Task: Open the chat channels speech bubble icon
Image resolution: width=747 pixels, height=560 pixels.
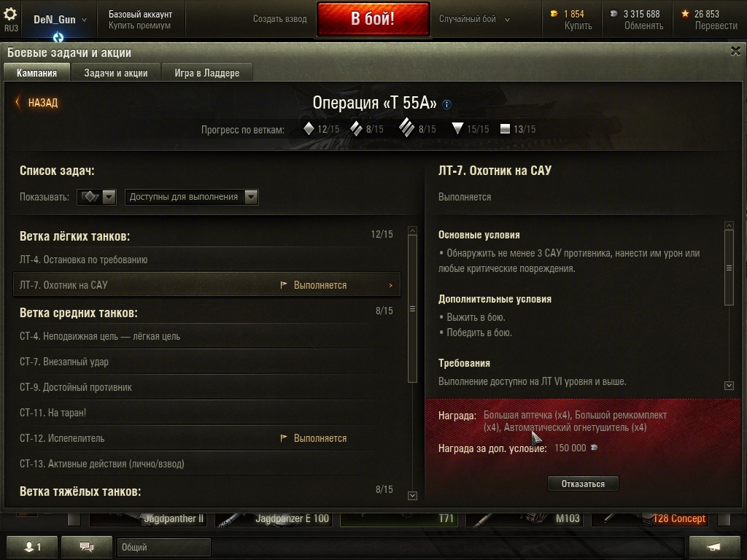Action: (87, 546)
